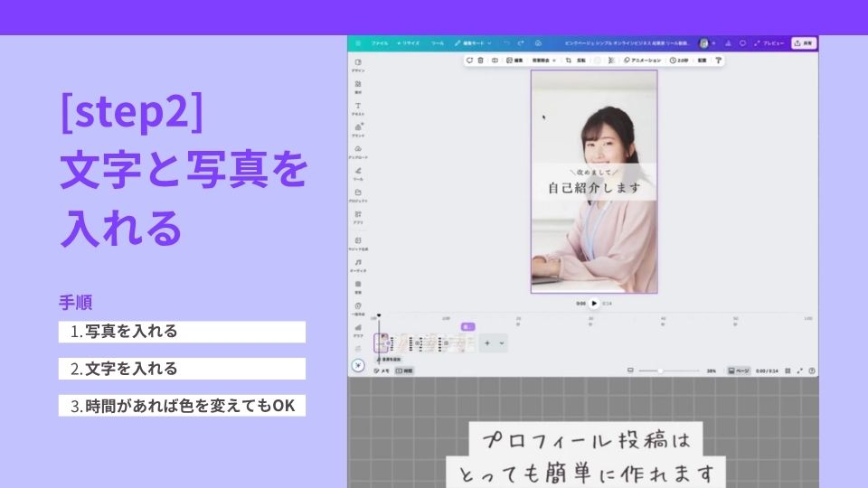
Task: Open the Audio panel in sidebar
Action: click(x=359, y=264)
